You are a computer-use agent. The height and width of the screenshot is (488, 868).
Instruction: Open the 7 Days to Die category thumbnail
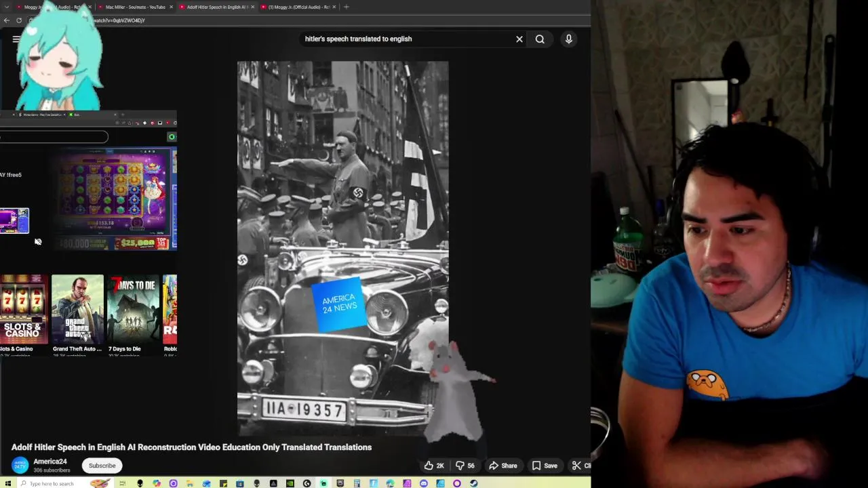click(133, 309)
